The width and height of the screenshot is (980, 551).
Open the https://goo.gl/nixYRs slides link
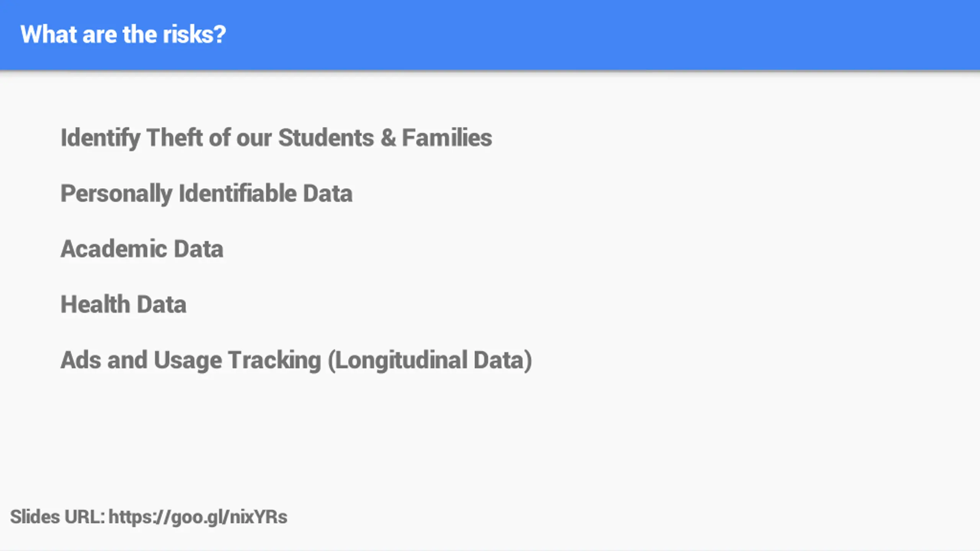coord(198,517)
